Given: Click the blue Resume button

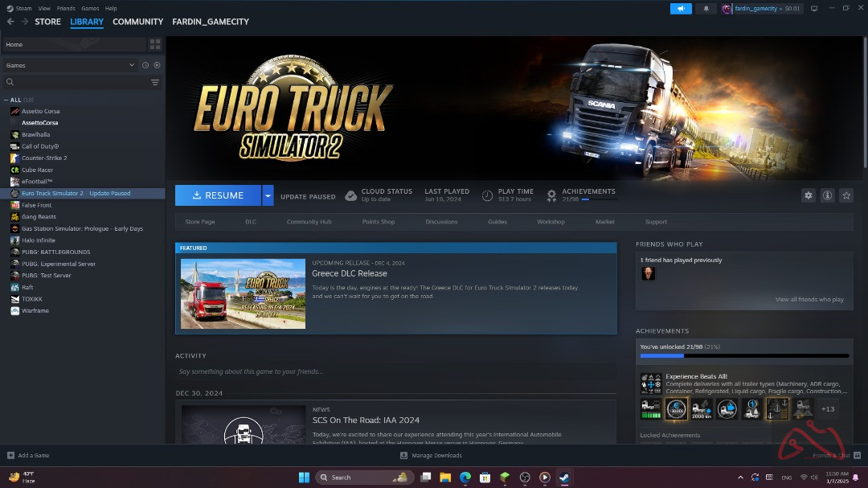Looking at the screenshot, I should [x=218, y=195].
